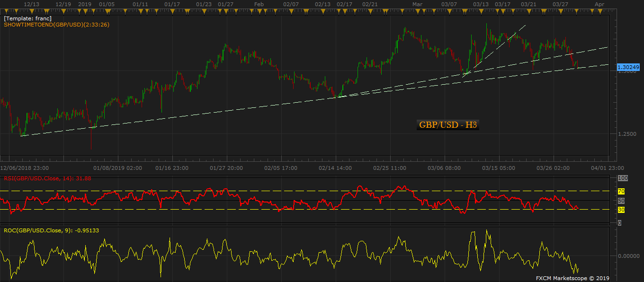Image resolution: width=644 pixels, height=282 pixels.
Task: Click the Mar month marker on top axis
Action: 417,4
